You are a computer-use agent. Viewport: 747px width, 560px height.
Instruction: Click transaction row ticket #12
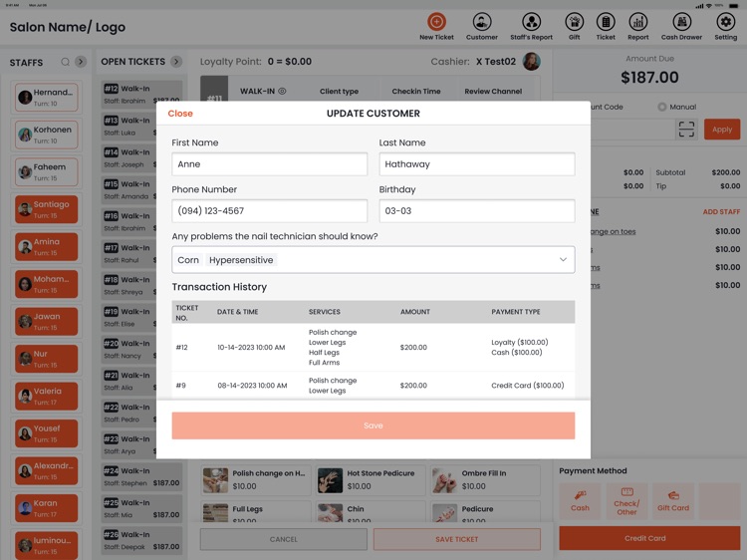point(373,348)
